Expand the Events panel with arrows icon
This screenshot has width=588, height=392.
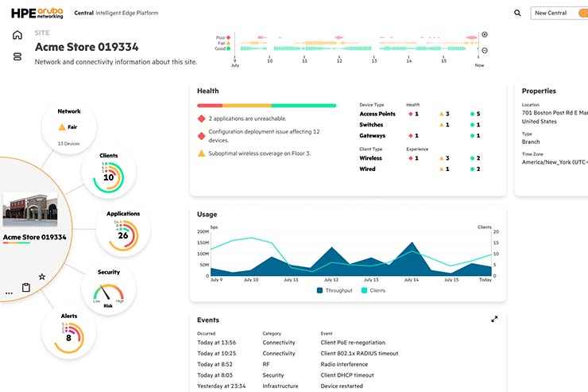point(494,319)
